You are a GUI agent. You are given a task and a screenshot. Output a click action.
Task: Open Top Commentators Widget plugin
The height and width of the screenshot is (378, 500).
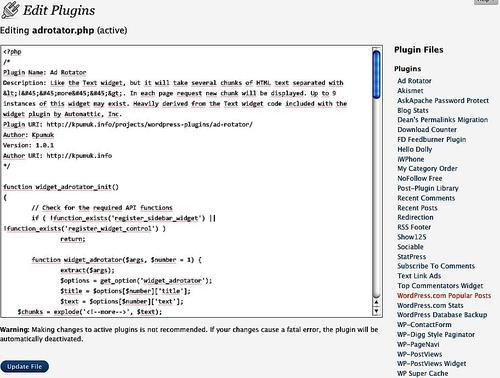click(x=440, y=286)
